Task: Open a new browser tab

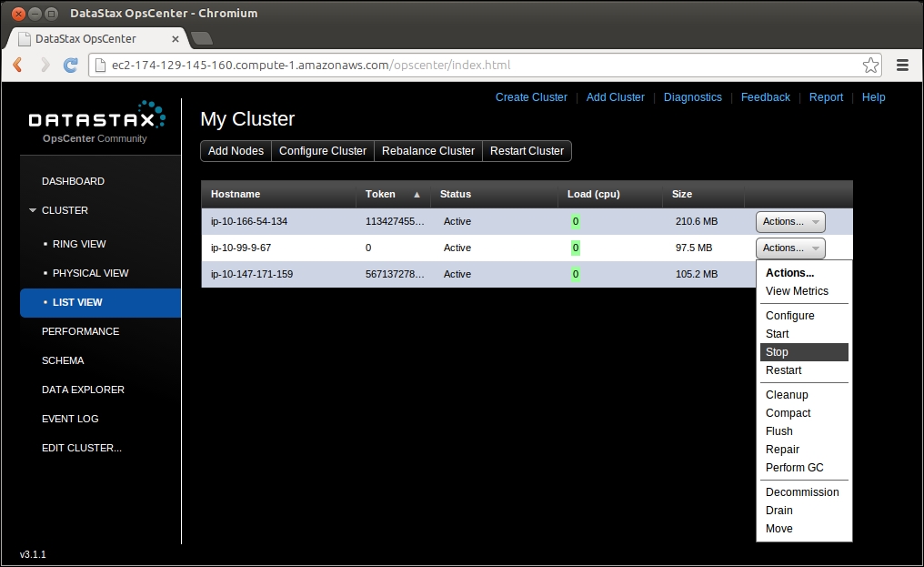Action: pyautogui.click(x=202, y=38)
